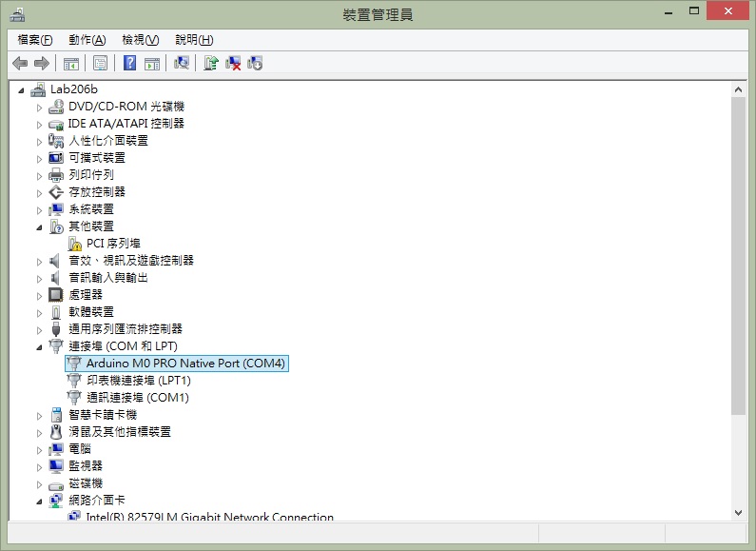Click the 處理器 chip icon
This screenshot has width=756, height=551.
tap(56, 295)
